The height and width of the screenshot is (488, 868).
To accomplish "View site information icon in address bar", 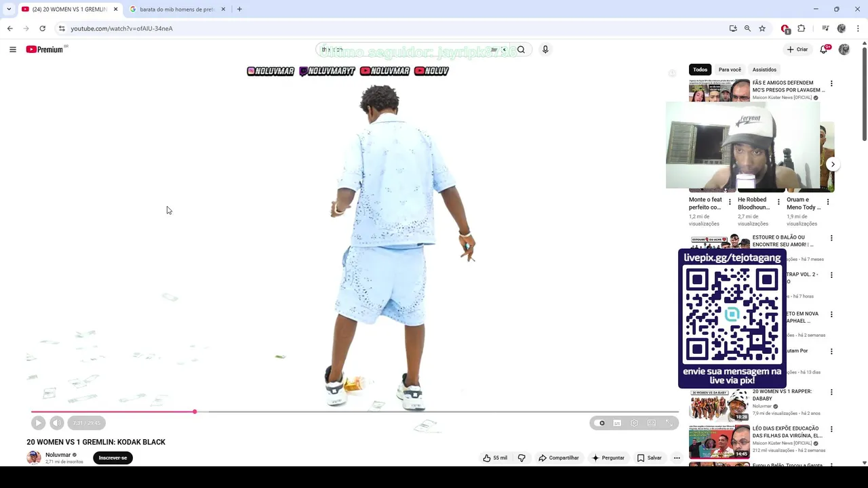I will click(x=62, y=28).
